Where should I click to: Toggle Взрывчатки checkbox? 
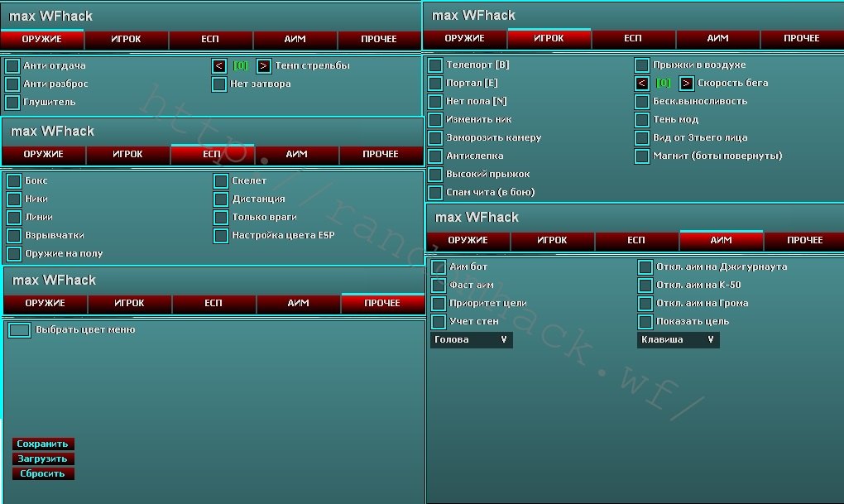tap(14, 235)
